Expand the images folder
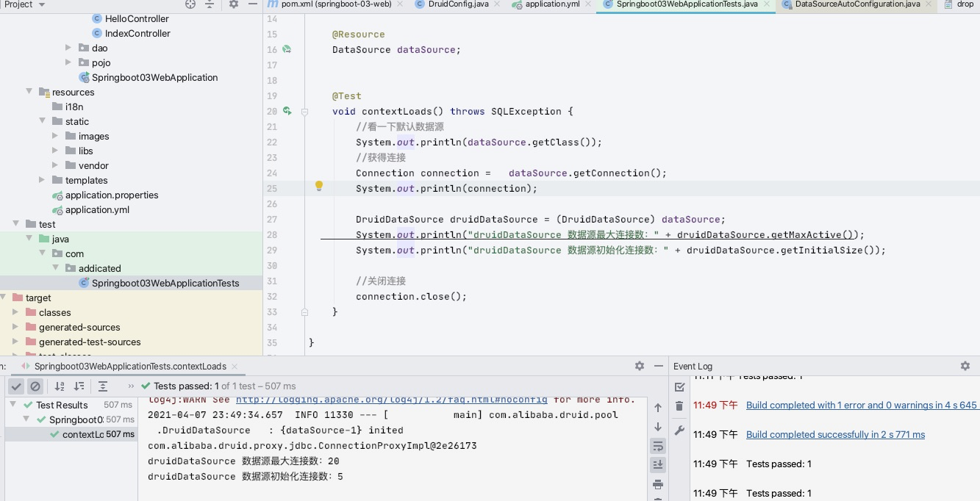This screenshot has height=501, width=980. 56,136
